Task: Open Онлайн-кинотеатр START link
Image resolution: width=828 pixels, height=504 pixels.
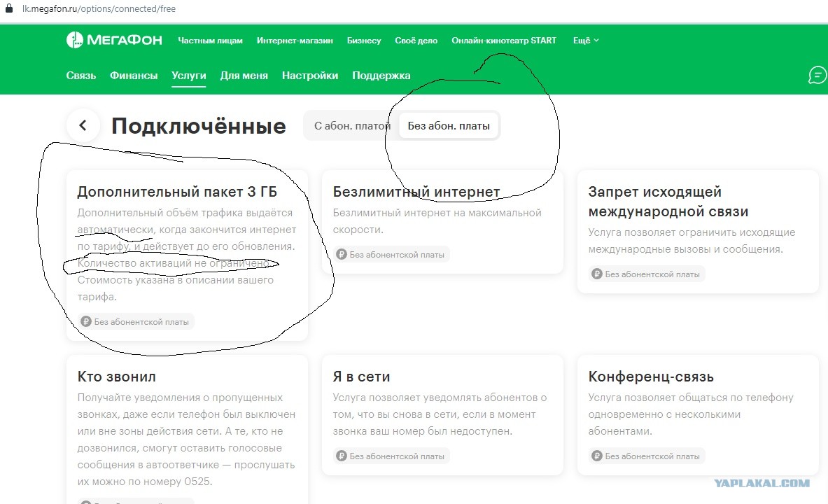Action: 504,41
